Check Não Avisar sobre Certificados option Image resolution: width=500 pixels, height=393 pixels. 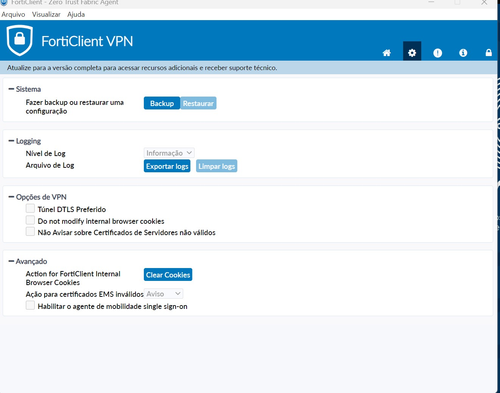pos(30,231)
